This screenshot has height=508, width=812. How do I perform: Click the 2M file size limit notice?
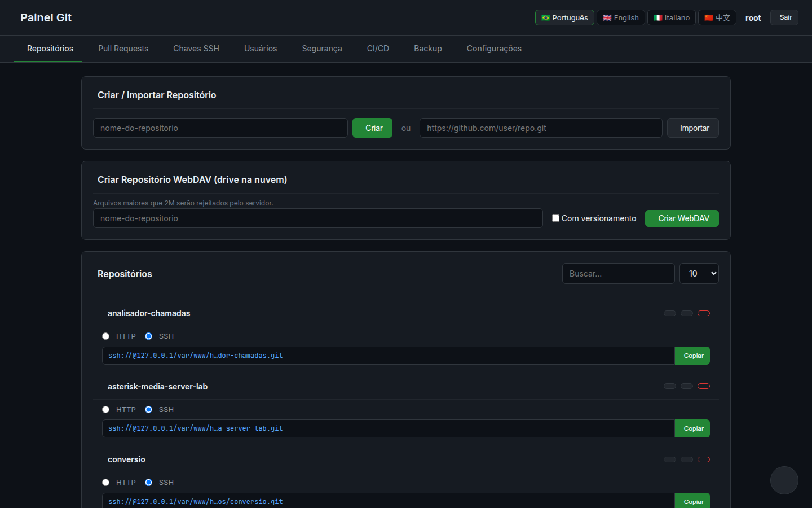coord(183,203)
